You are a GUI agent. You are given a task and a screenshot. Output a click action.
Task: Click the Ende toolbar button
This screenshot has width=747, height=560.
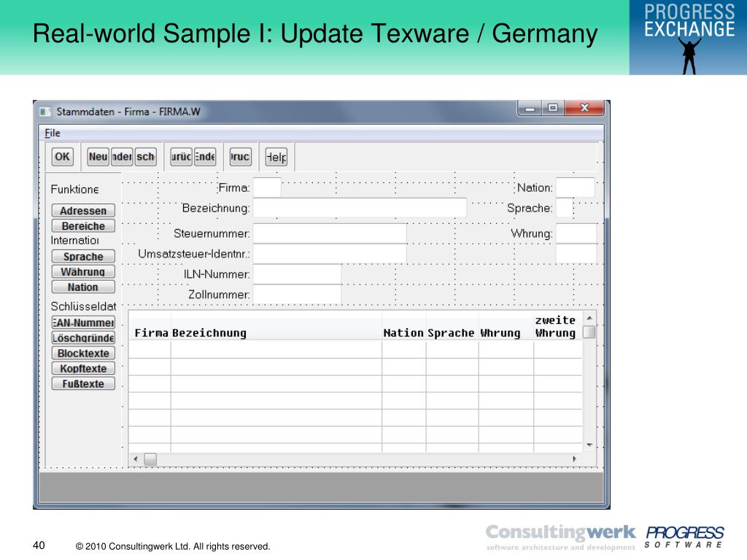click(x=205, y=157)
